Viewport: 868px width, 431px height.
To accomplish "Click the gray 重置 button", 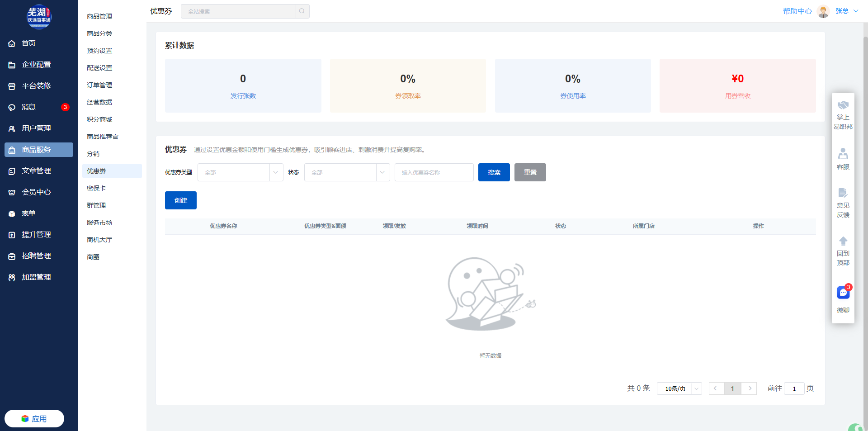I will pyautogui.click(x=530, y=172).
